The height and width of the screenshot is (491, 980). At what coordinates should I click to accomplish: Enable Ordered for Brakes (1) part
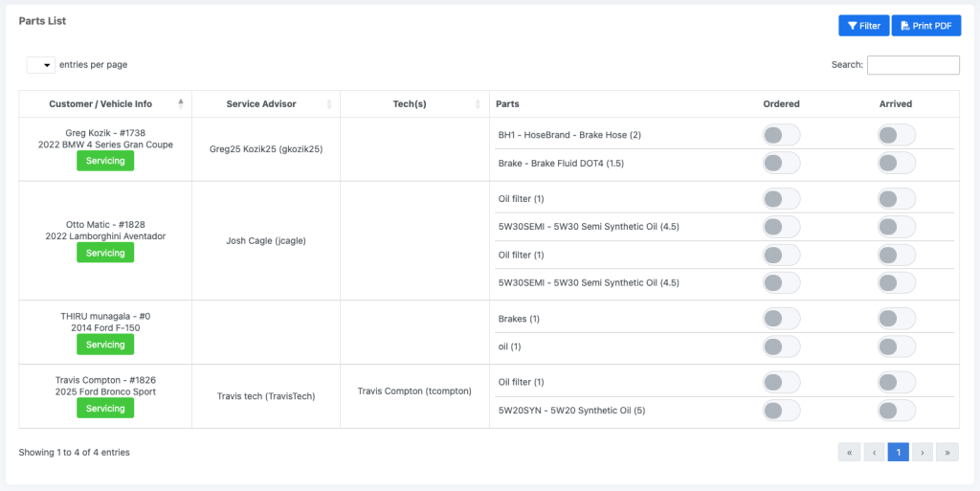point(781,319)
